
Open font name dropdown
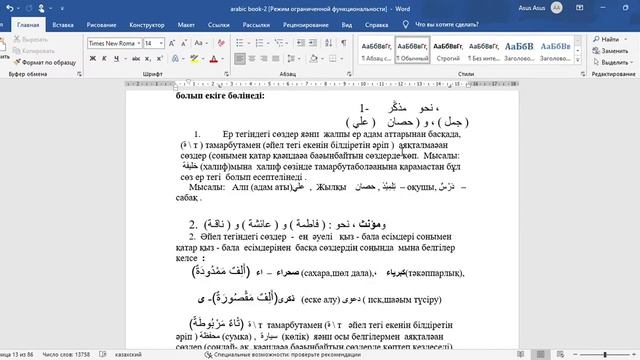tap(139, 43)
